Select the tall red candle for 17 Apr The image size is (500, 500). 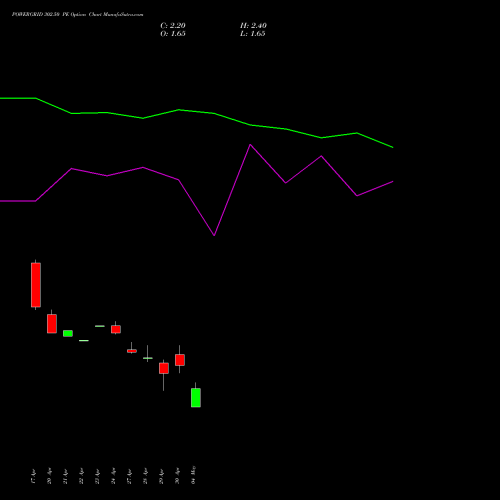pos(36,285)
